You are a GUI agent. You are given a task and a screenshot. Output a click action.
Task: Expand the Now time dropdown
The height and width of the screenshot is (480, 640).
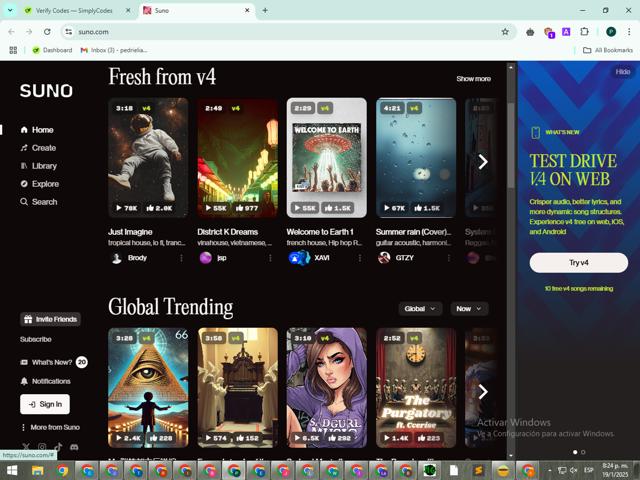point(469,309)
